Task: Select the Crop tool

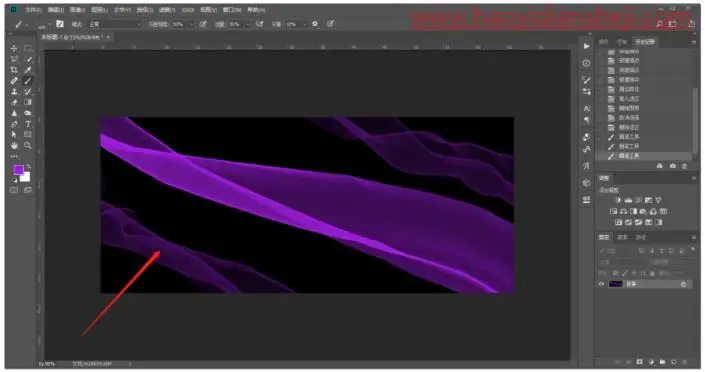Action: tap(14, 70)
